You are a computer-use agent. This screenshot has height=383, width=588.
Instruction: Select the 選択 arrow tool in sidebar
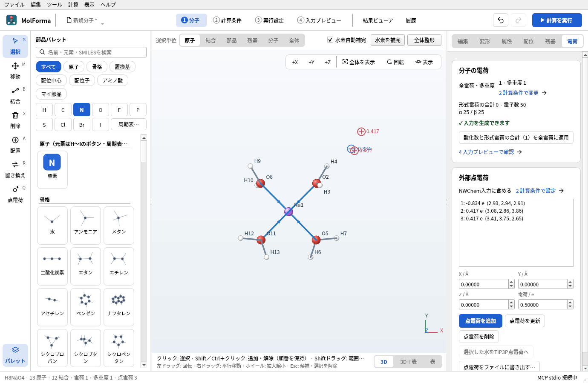[x=15, y=46]
